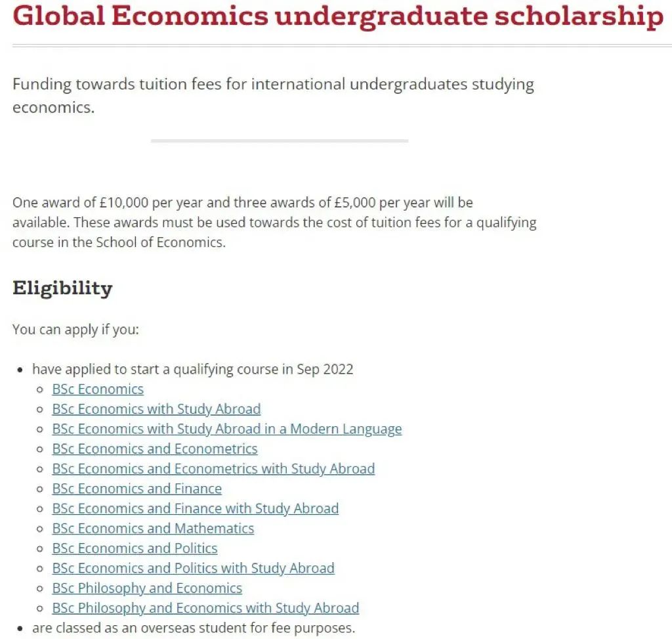Screen dimensions: 672x639
Task: Open BSc Economics and Econometrics with Study Abroad
Action: pyautogui.click(x=213, y=469)
